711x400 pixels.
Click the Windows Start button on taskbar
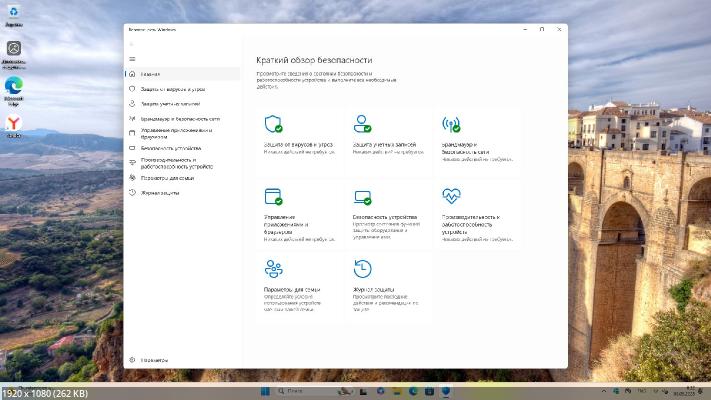(267, 389)
